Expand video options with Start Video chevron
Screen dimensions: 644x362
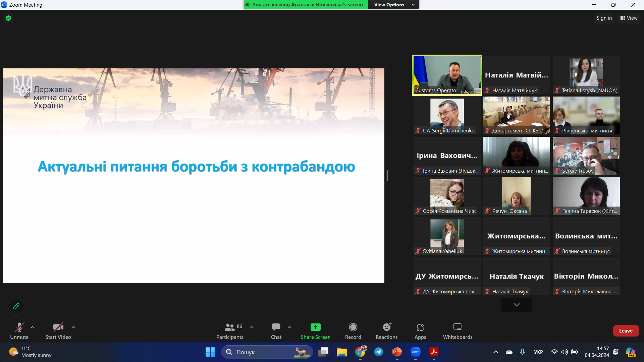73,327
